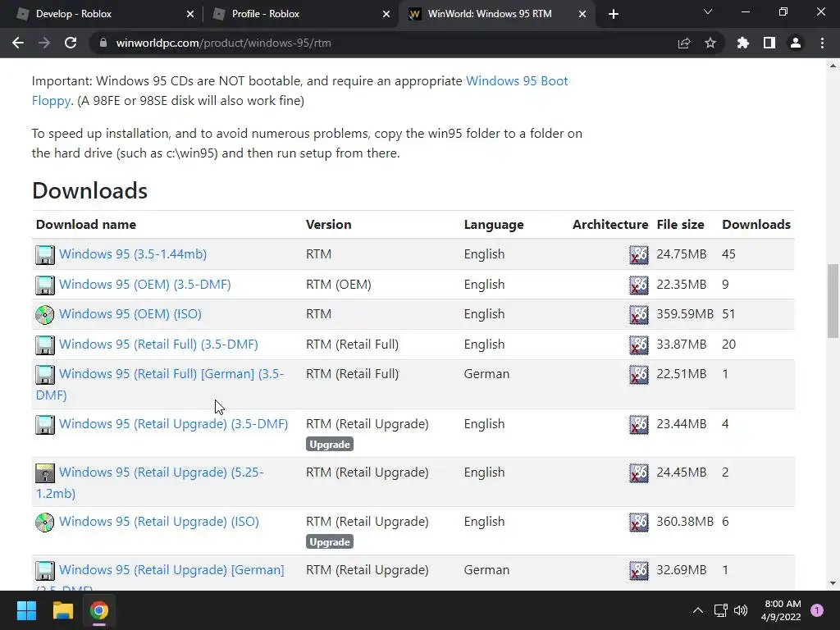Open Windows 95 (Retail Upgrade) (ISO) link

click(159, 521)
